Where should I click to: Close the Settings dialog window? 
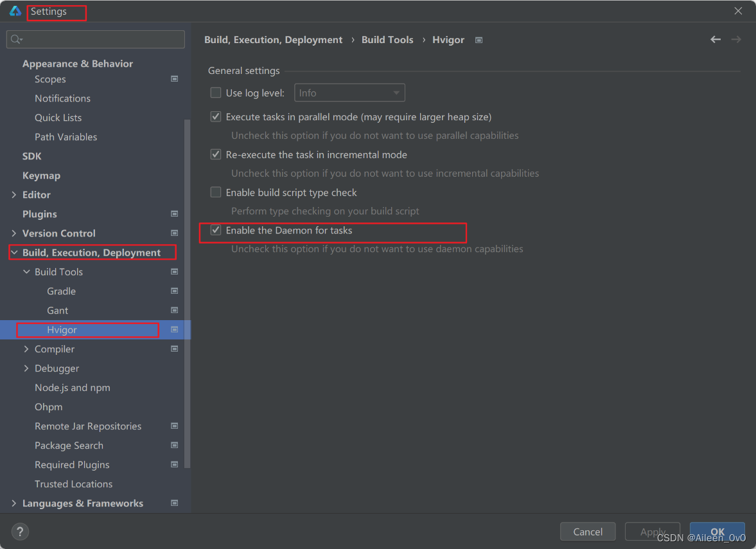[738, 11]
